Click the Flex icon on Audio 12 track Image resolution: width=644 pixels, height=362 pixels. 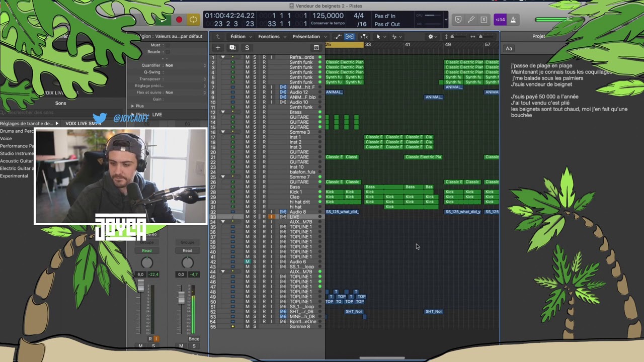click(283, 92)
